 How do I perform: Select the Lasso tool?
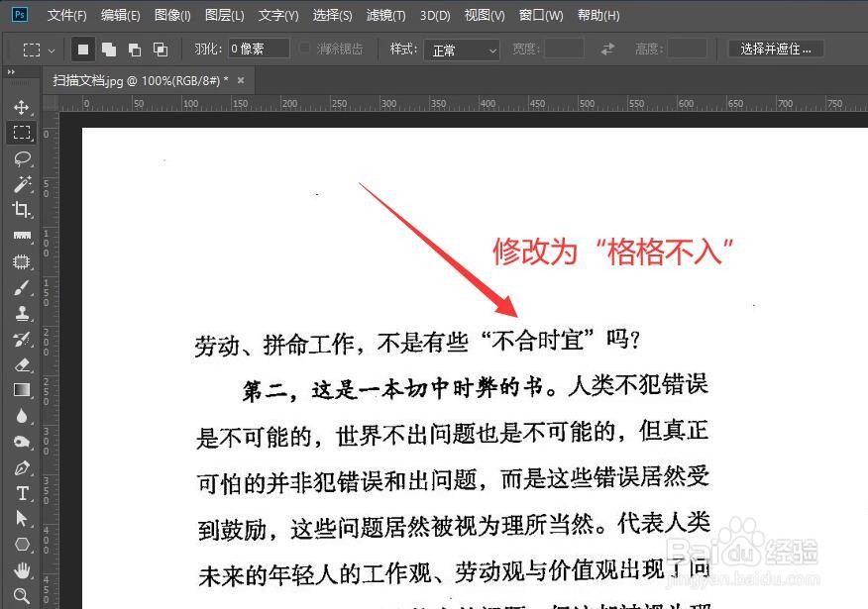pyautogui.click(x=22, y=158)
